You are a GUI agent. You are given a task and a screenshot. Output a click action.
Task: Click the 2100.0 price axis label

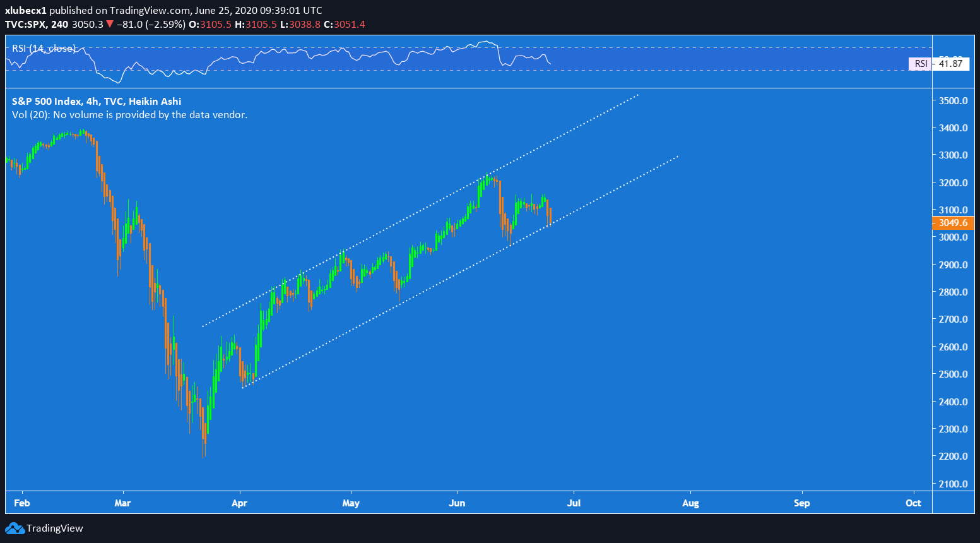[x=953, y=484]
